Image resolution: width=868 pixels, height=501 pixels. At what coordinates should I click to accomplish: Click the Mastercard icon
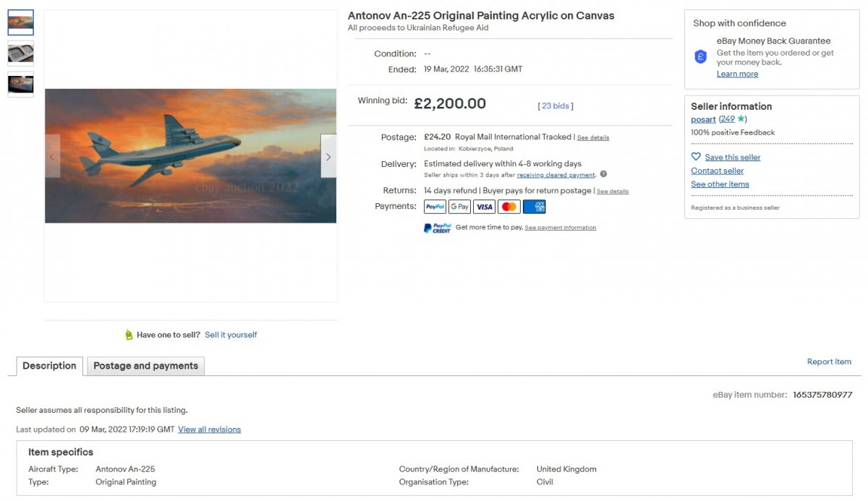(509, 207)
